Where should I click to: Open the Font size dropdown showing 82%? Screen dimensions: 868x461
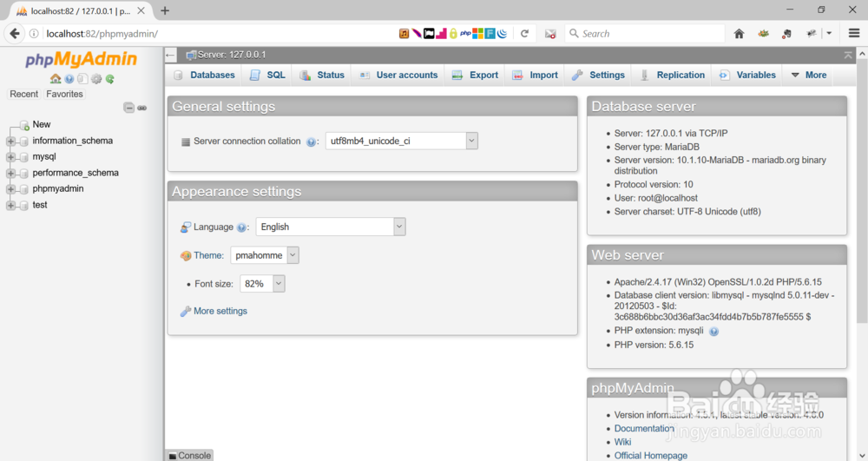point(262,283)
